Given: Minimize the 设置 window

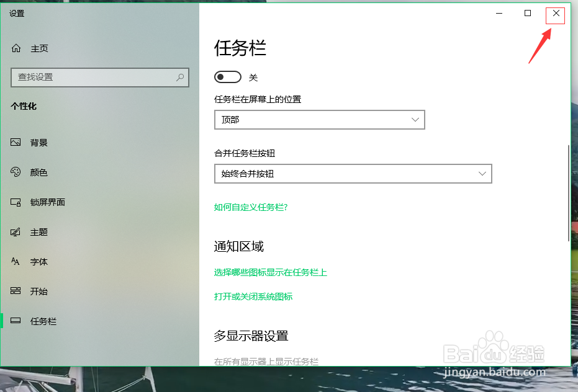Looking at the screenshot, I should (499, 13).
